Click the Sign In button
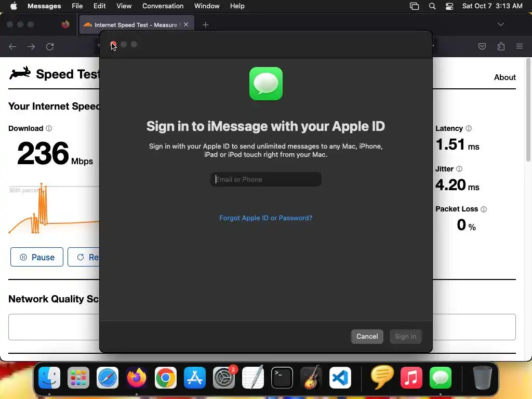This screenshot has width=532, height=399. click(x=405, y=336)
